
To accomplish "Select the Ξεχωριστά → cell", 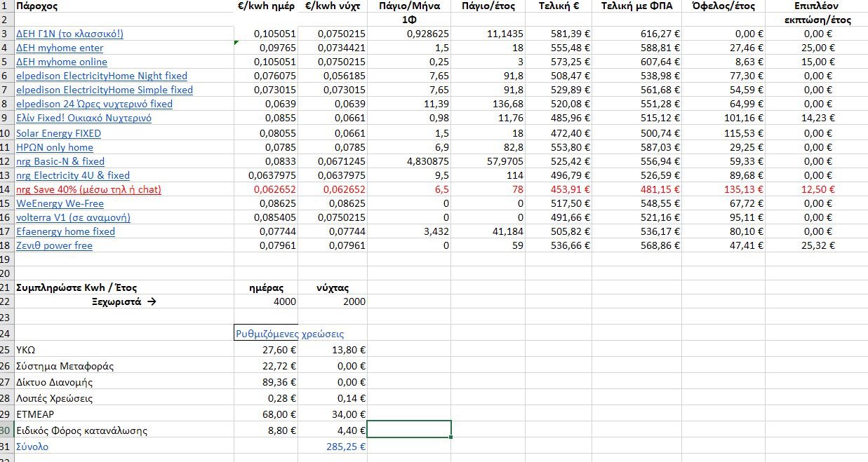I will [123, 301].
